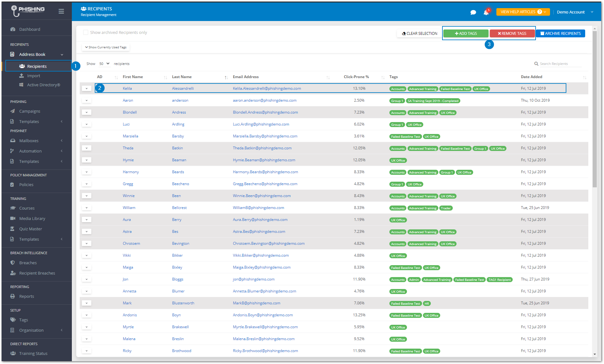Click the Tags icon under Setup
604x364 pixels.
(13, 320)
